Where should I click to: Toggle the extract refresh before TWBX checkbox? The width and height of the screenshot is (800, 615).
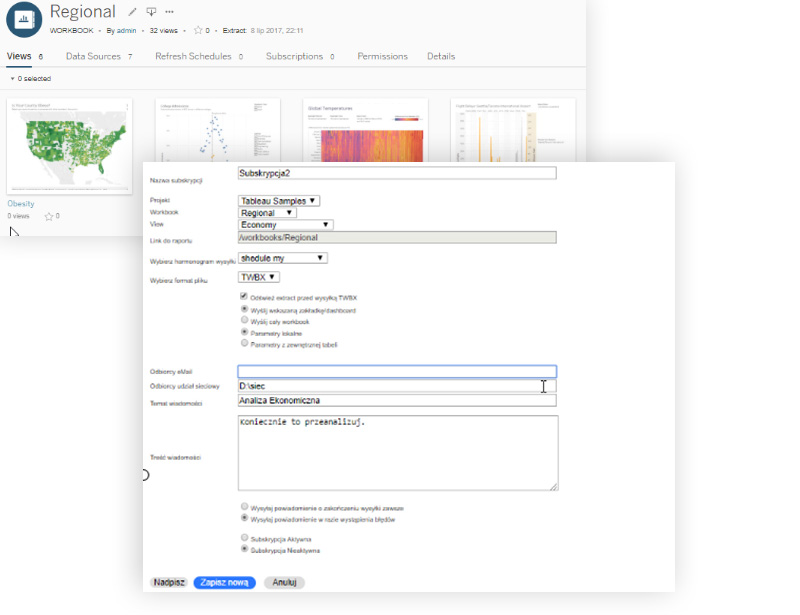click(x=244, y=296)
